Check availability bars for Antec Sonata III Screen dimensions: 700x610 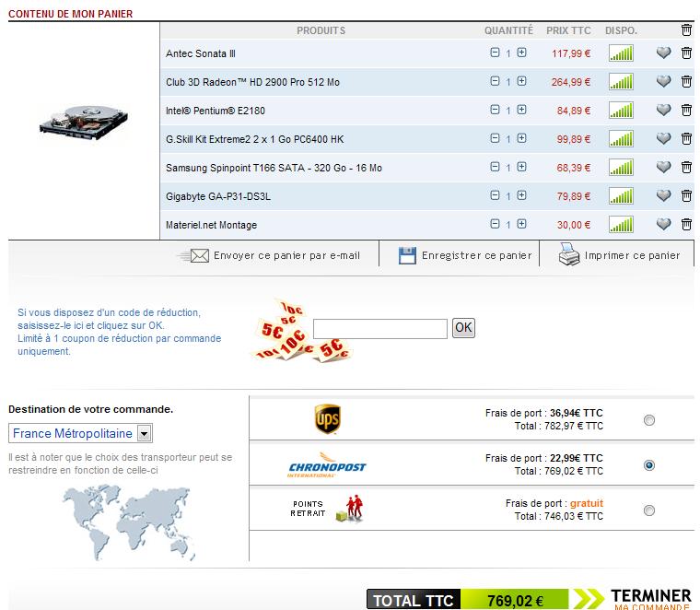[x=621, y=53]
